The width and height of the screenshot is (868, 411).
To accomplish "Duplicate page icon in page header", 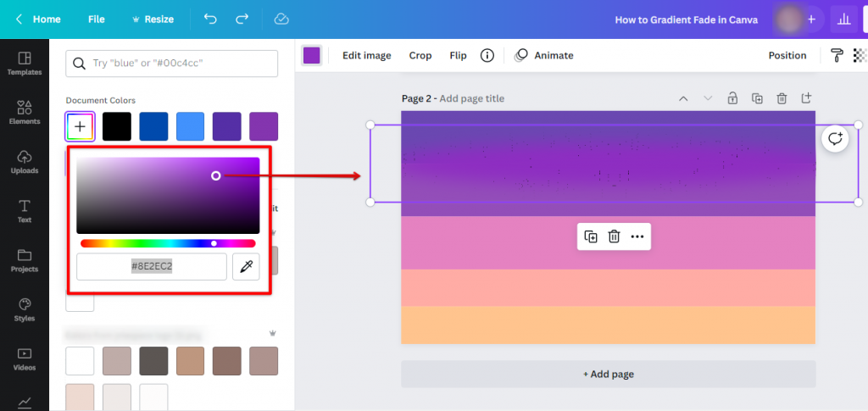I will click(757, 99).
